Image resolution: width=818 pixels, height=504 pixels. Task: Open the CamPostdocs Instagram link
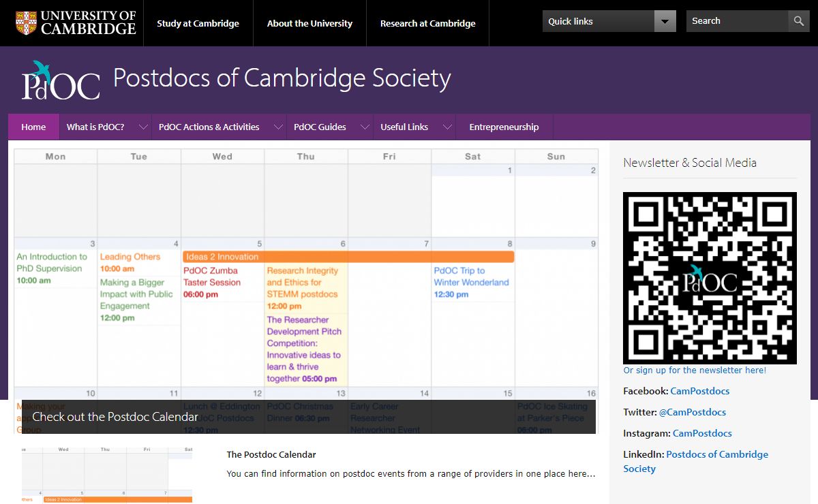click(x=702, y=433)
